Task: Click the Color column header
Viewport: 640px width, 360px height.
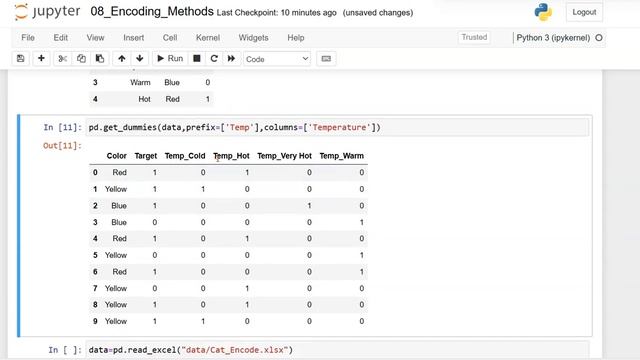Action: pyautogui.click(x=116, y=156)
